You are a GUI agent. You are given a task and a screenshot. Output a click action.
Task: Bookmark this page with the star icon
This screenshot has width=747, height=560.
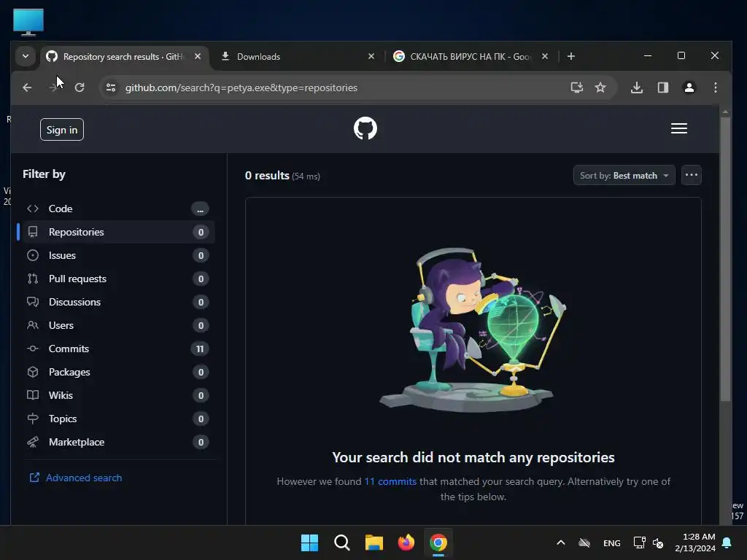pyautogui.click(x=600, y=87)
